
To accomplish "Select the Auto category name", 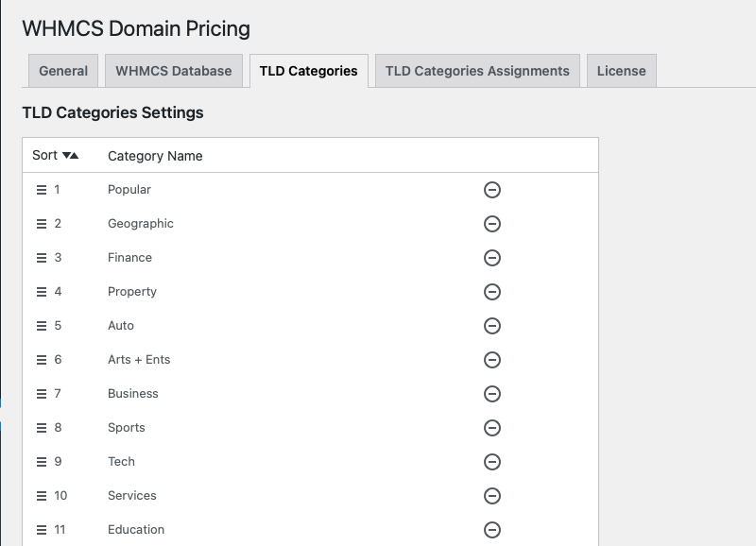I will pos(121,326).
